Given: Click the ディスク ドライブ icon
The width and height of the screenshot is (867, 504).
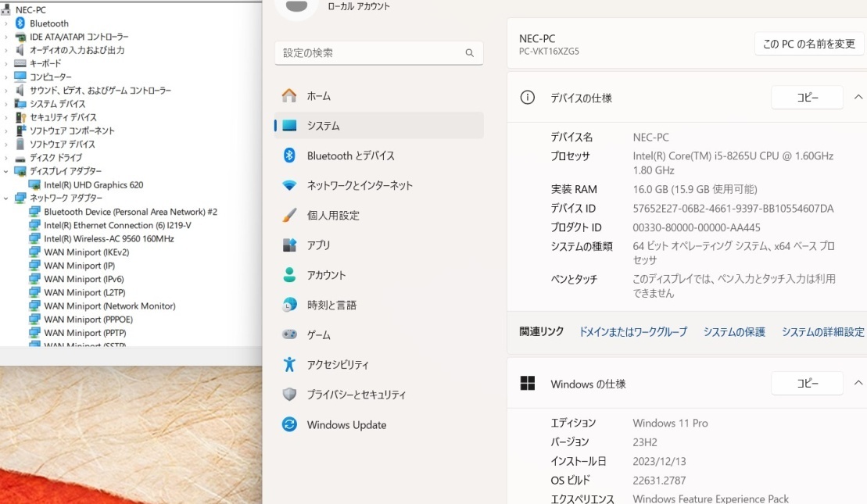Looking at the screenshot, I should pyautogui.click(x=20, y=158).
